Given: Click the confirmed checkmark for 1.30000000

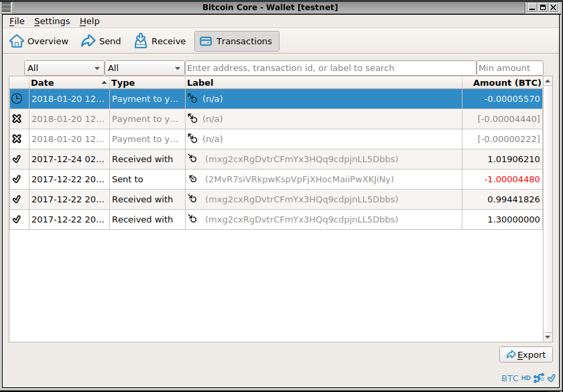Looking at the screenshot, I should (17, 219).
